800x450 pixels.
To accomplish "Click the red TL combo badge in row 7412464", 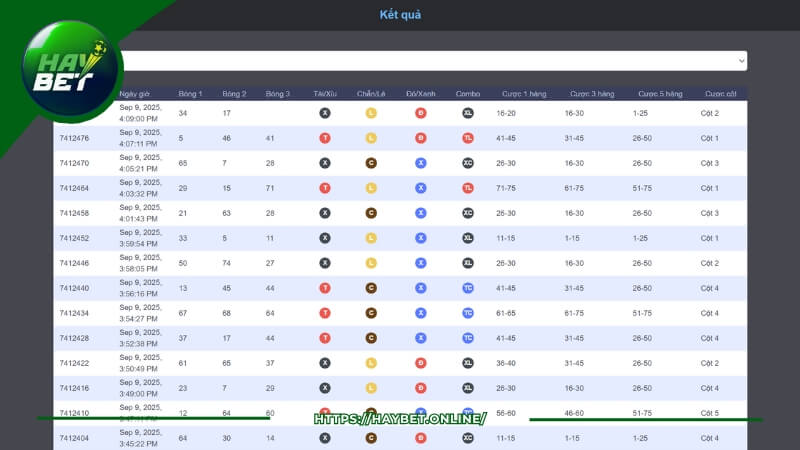I will pyautogui.click(x=468, y=188).
